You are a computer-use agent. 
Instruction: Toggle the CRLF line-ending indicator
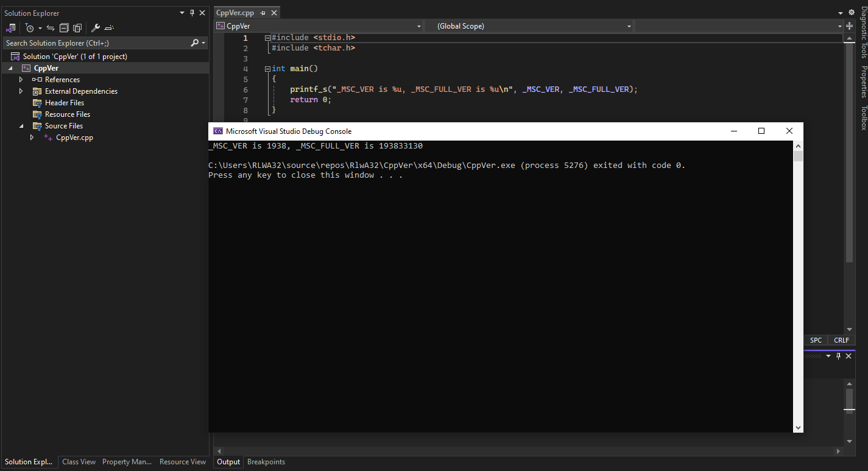point(841,340)
